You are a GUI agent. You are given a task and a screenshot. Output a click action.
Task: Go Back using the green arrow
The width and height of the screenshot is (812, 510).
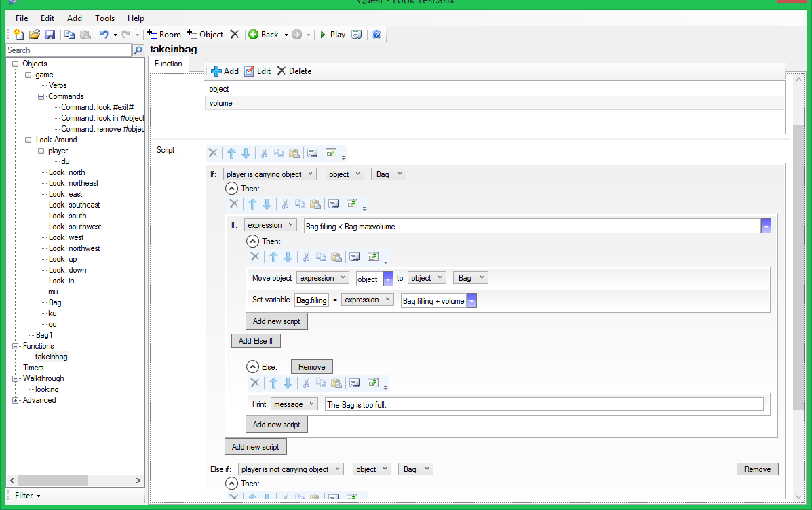pos(263,35)
